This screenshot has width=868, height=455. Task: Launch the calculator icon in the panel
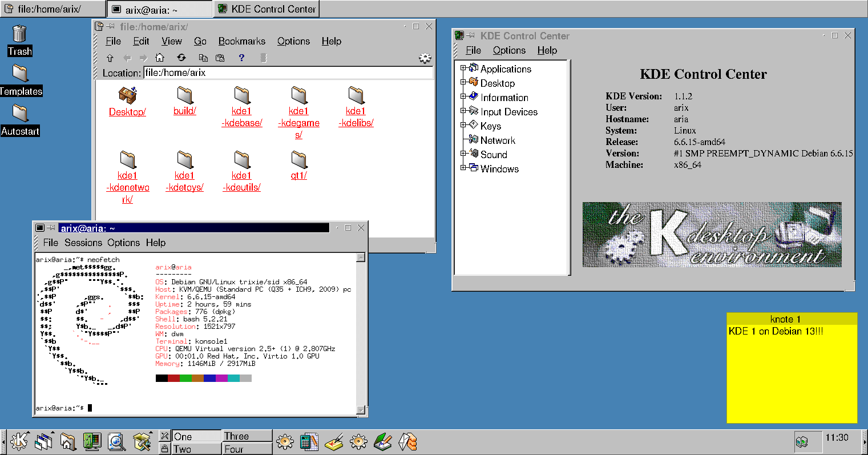tap(309, 441)
